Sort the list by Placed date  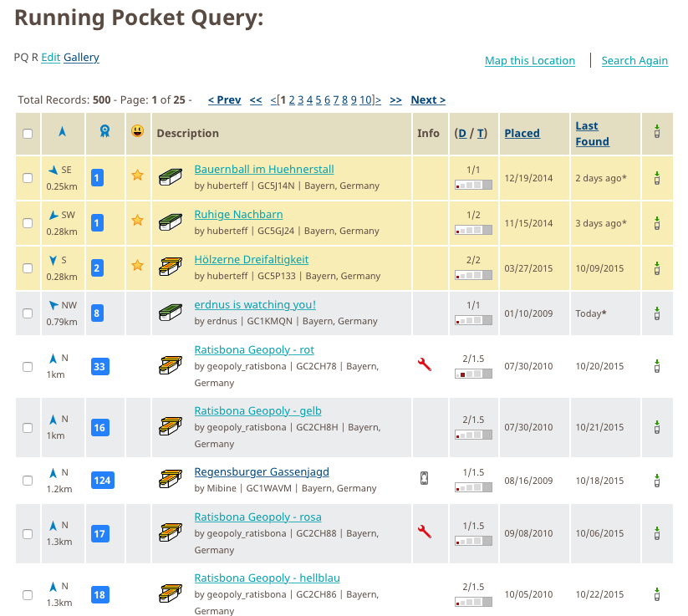tap(522, 133)
